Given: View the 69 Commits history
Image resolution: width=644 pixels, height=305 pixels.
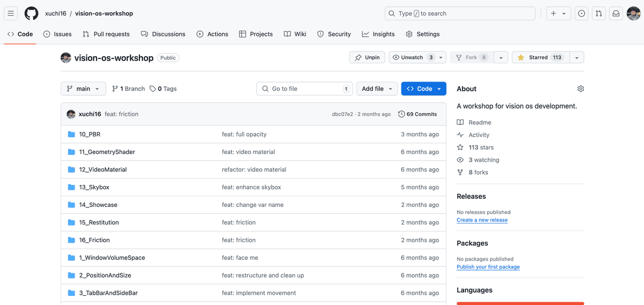Looking at the screenshot, I should coord(418,114).
